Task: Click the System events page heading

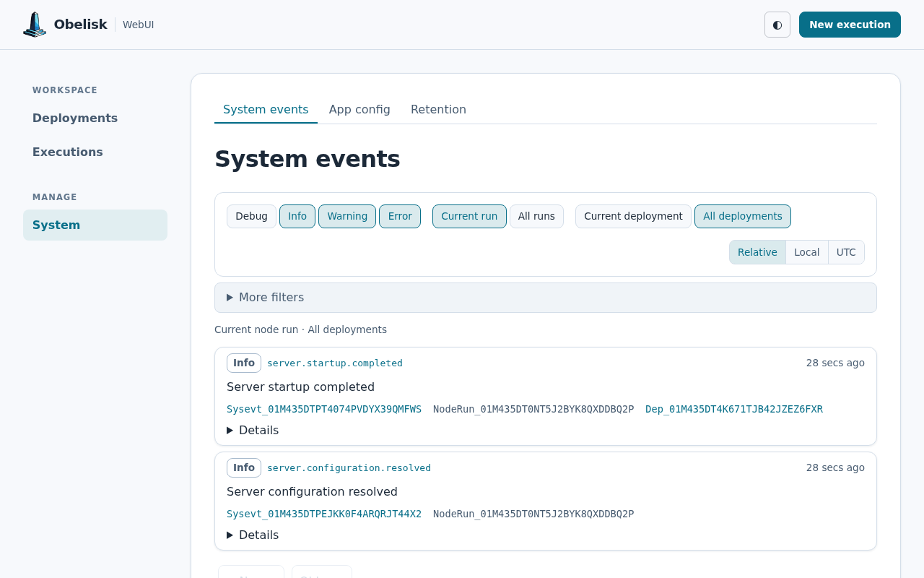Action: coord(308,159)
